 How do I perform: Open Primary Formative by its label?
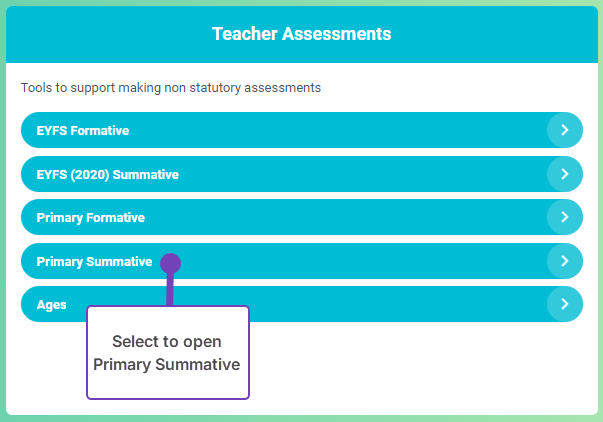(90, 217)
